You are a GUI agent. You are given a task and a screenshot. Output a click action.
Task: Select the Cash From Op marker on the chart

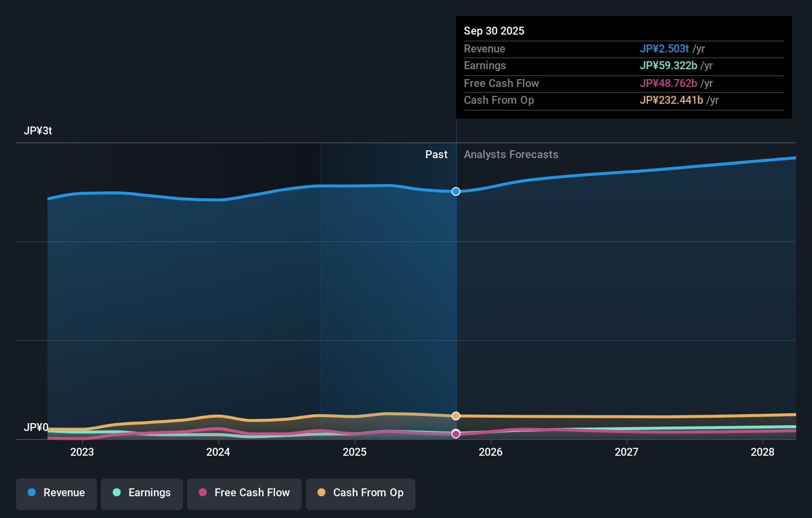pyautogui.click(x=455, y=416)
